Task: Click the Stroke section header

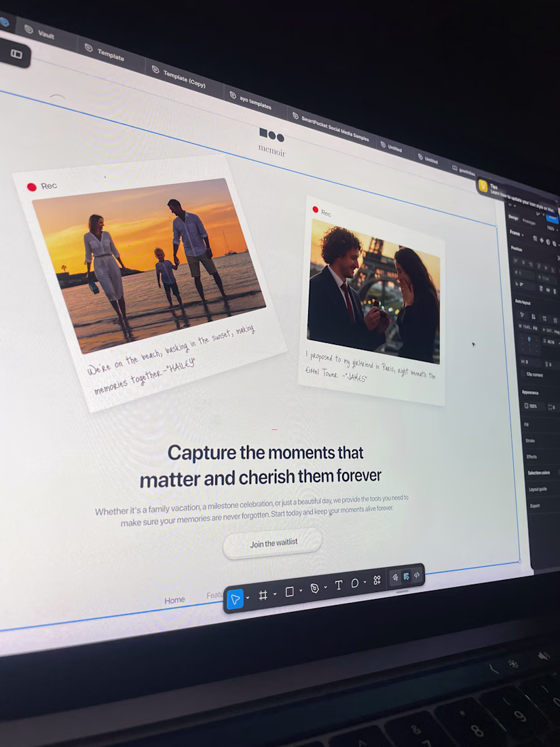Action: (x=529, y=441)
